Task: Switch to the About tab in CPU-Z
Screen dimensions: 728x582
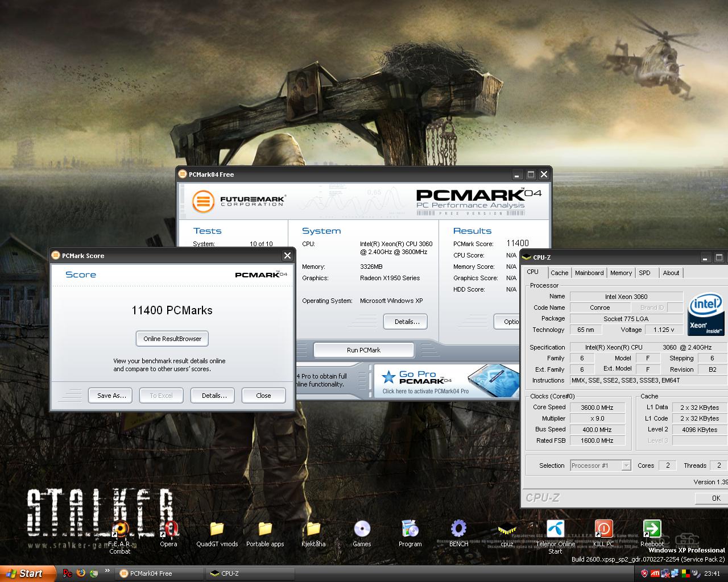Action: (671, 273)
